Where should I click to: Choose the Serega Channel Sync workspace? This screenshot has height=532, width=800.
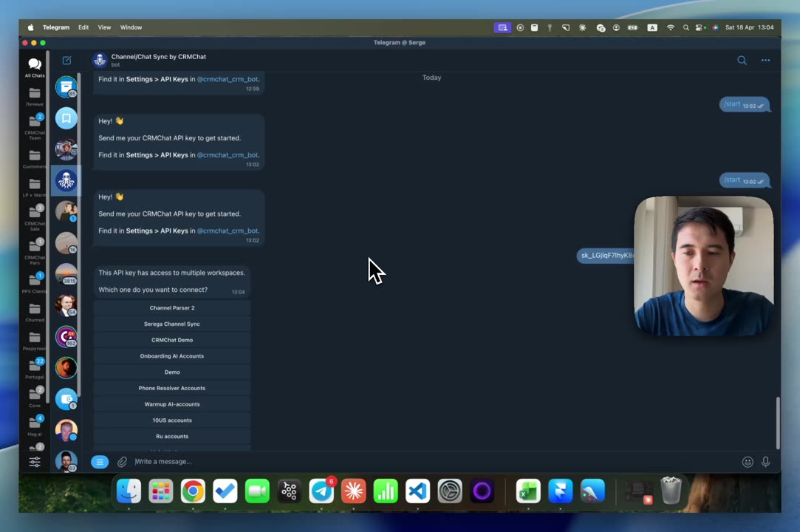pos(172,324)
